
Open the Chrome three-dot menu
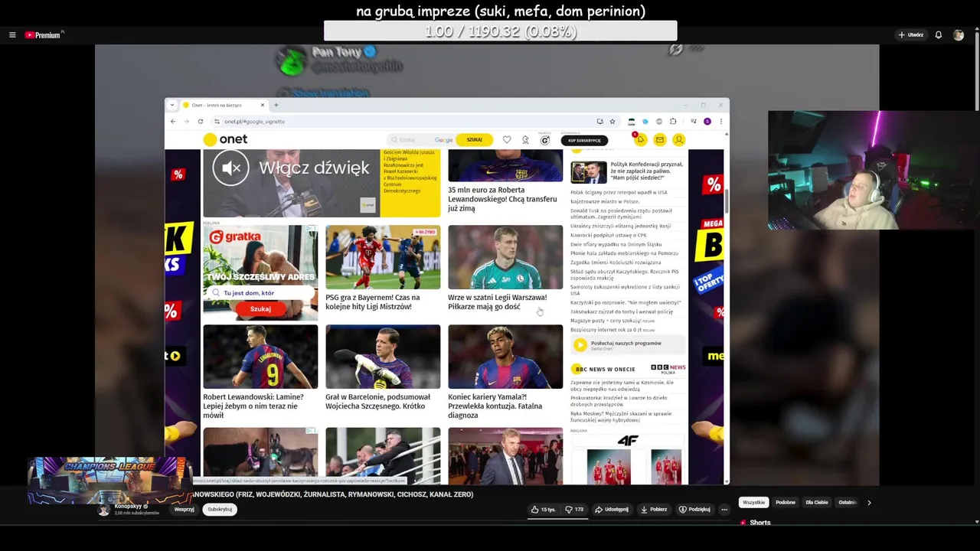point(720,121)
